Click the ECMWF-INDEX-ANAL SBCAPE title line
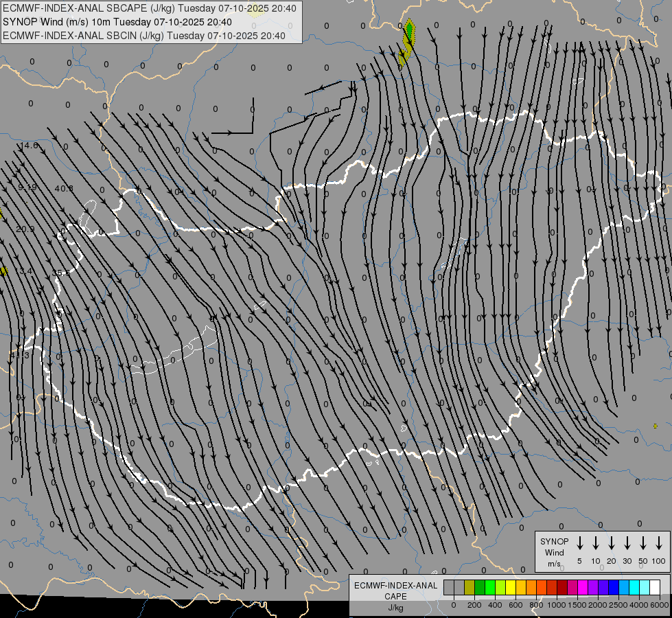The image size is (672, 618). point(150,8)
